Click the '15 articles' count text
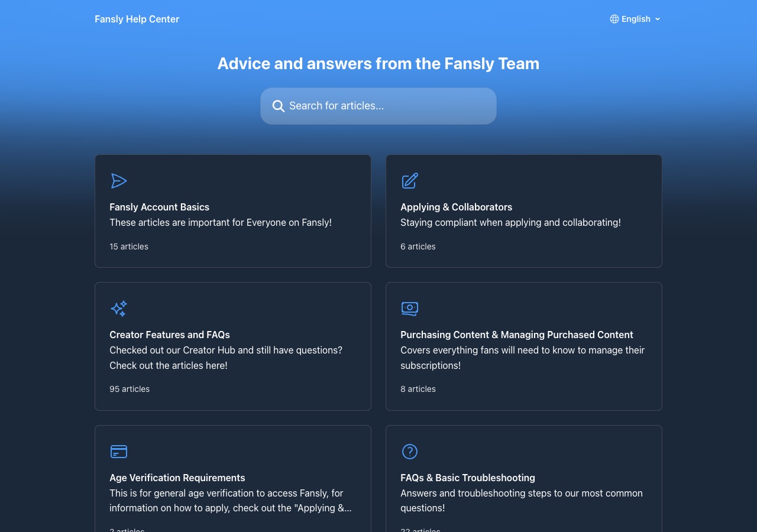Screen dimensions: 757x532 coord(129,246)
